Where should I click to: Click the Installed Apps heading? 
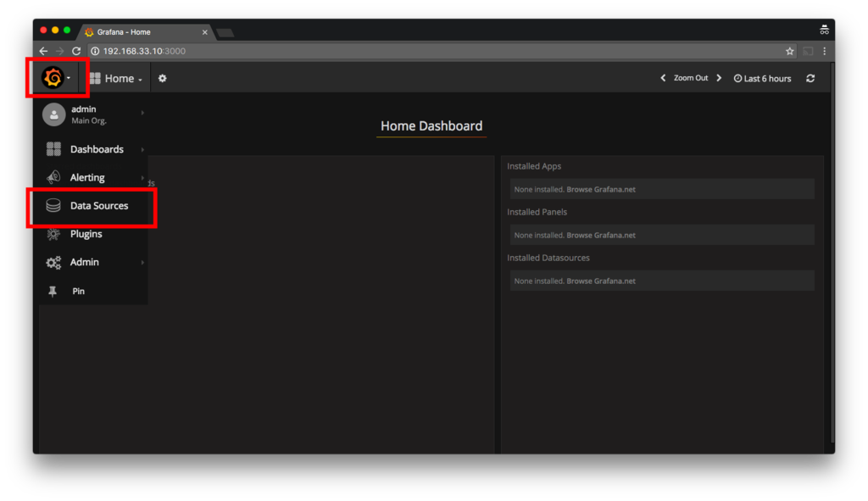[x=534, y=166]
